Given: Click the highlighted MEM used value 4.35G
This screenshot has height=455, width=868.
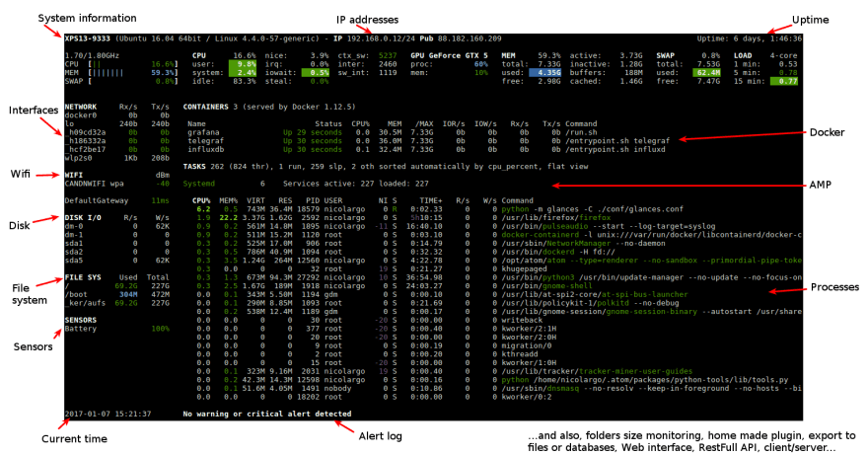Looking at the screenshot, I should tap(545, 73).
